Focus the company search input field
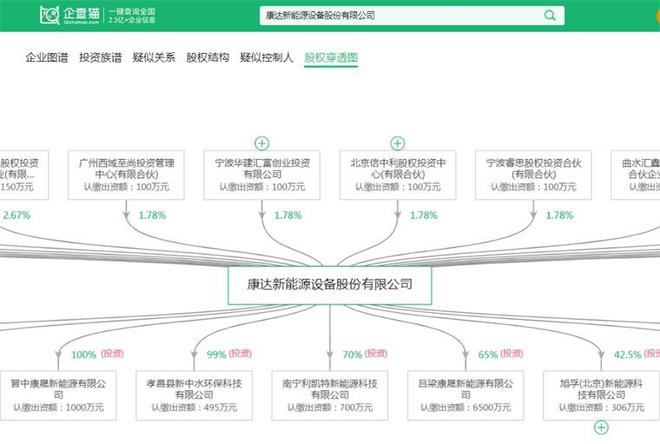Image resolution: width=660 pixels, height=444 pixels. tap(412, 16)
